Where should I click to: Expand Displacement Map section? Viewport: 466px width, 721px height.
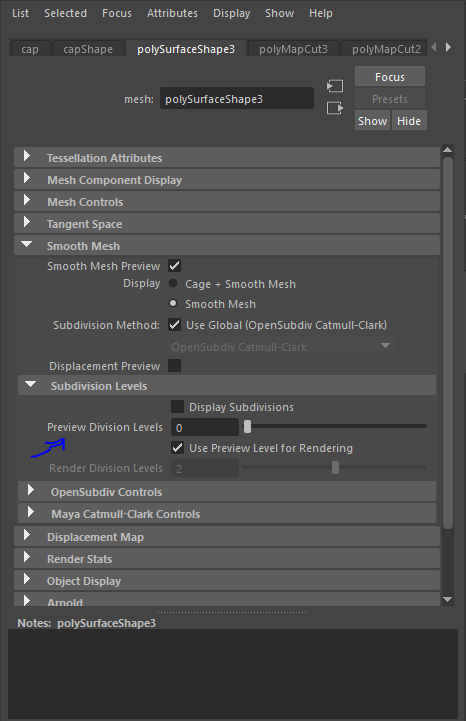click(x=227, y=537)
